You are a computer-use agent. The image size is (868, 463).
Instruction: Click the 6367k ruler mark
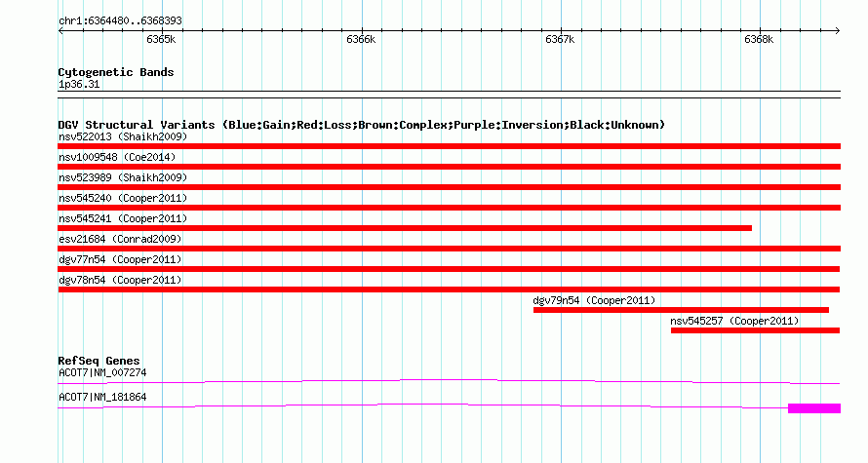tap(560, 39)
